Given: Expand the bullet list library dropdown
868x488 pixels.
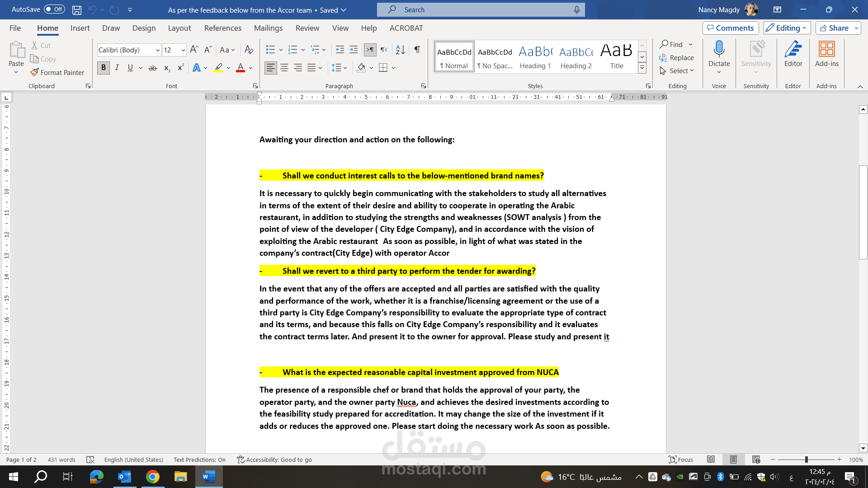Looking at the screenshot, I should point(281,50).
